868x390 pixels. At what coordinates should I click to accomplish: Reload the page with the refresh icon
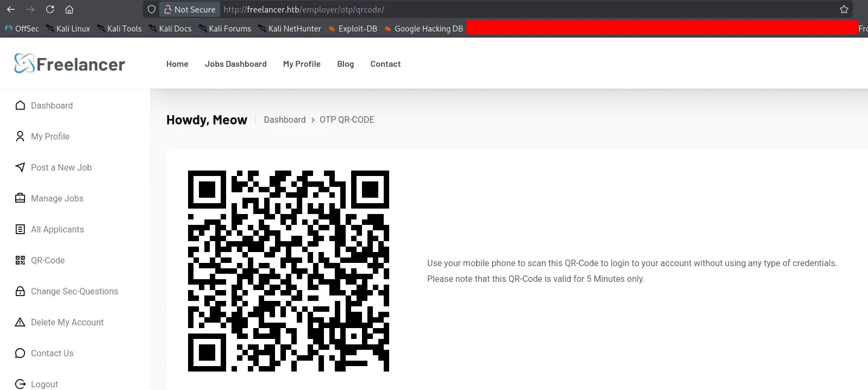(x=50, y=9)
